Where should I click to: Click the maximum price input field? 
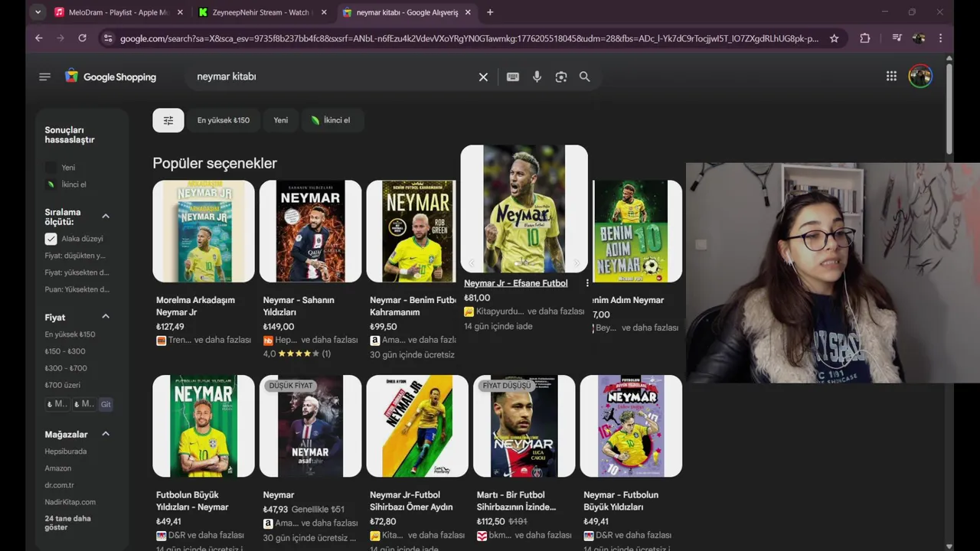[x=83, y=404]
